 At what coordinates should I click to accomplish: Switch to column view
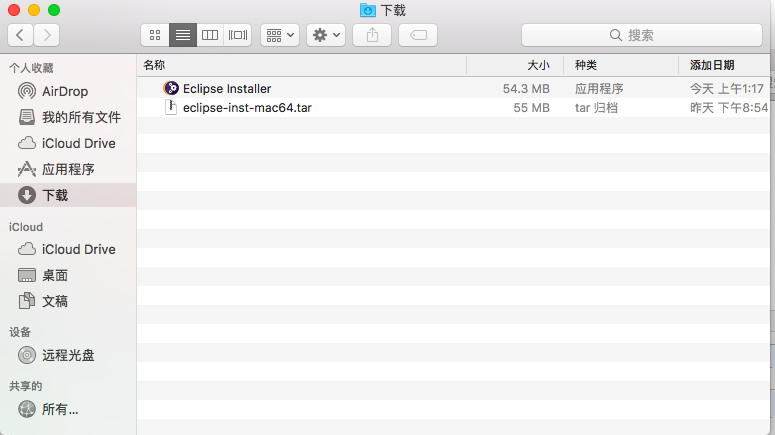(x=210, y=35)
